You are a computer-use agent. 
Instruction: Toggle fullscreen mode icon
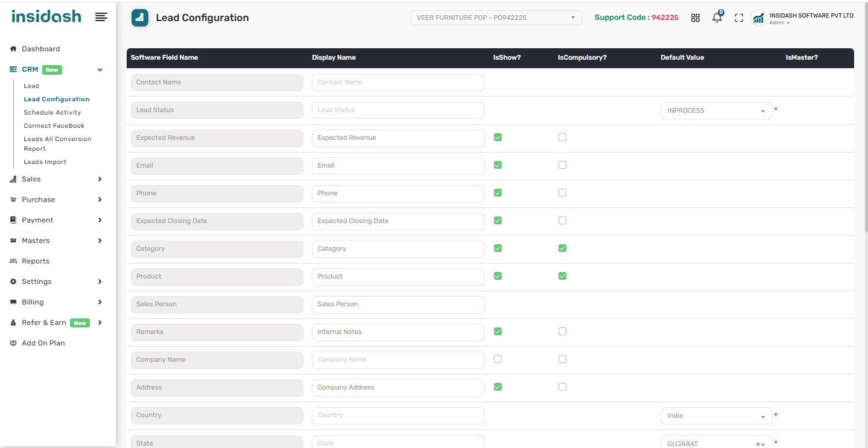point(738,18)
